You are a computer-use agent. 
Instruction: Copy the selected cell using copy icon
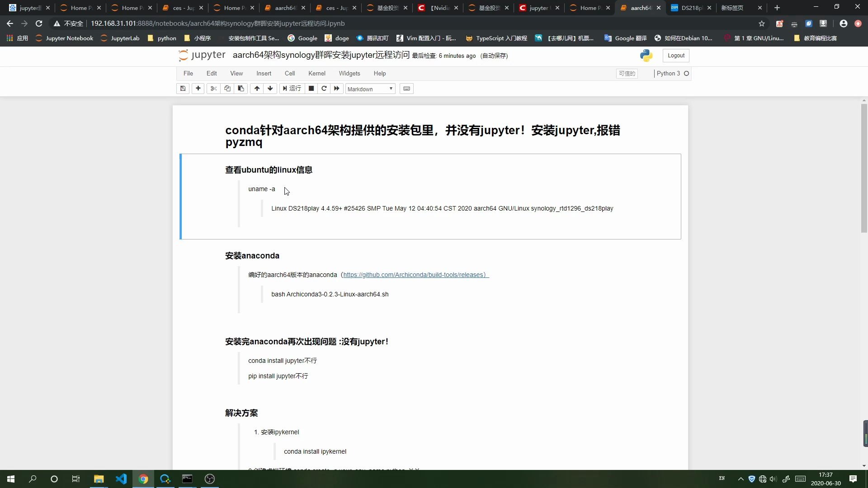pyautogui.click(x=227, y=89)
